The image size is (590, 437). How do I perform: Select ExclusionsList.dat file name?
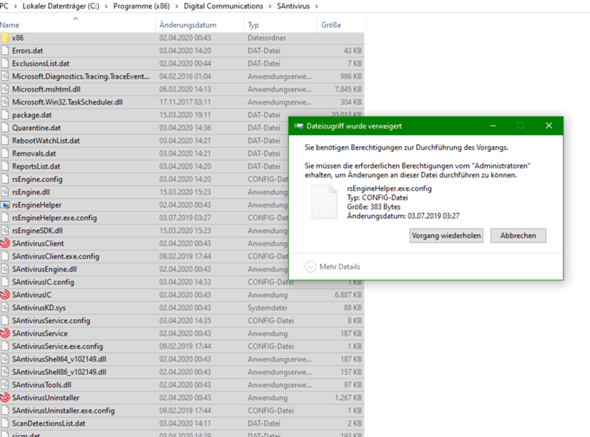[x=41, y=63]
